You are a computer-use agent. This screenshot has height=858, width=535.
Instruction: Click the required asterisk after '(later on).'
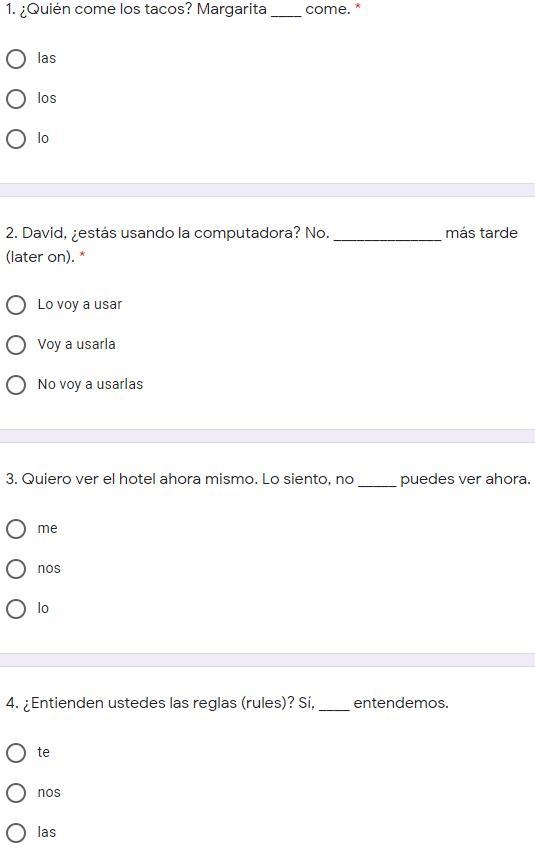pyautogui.click(x=83, y=255)
